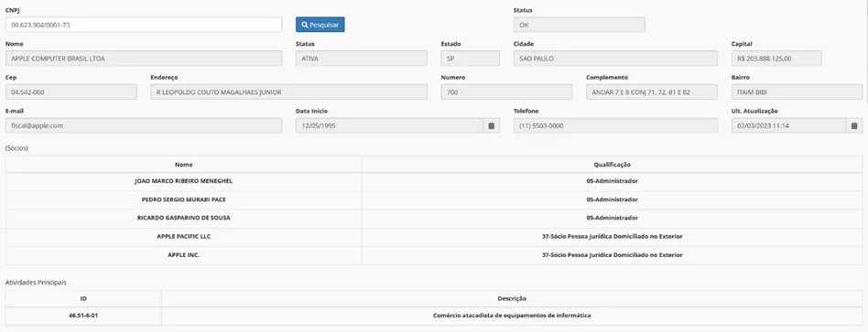Click the Atividades Principais label
Image resolution: width=868 pixels, height=332 pixels.
(x=36, y=283)
